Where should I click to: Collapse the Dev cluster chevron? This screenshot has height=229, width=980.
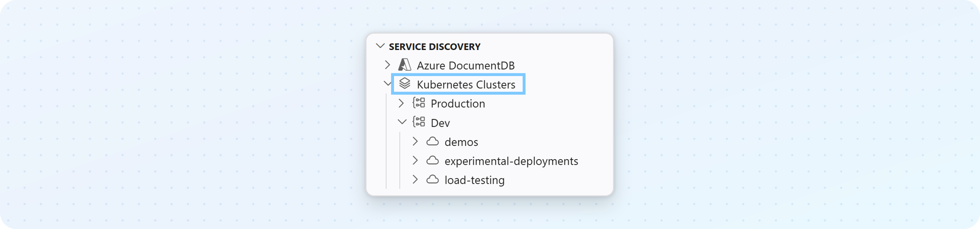click(x=402, y=122)
